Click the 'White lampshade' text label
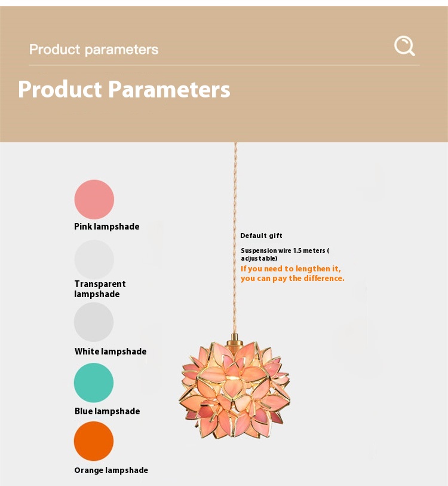Screen dimensions: 448x486 (x=111, y=351)
